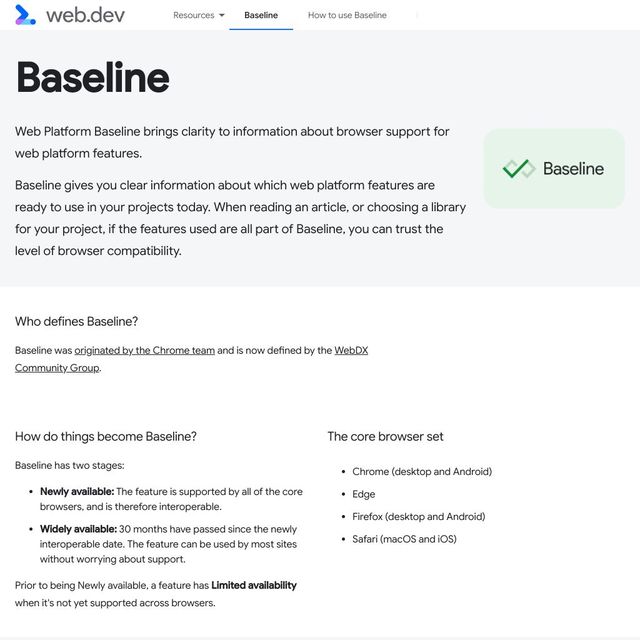Click the "Who defines Baseline?" heading
This screenshot has height=640, width=640.
coord(77,321)
